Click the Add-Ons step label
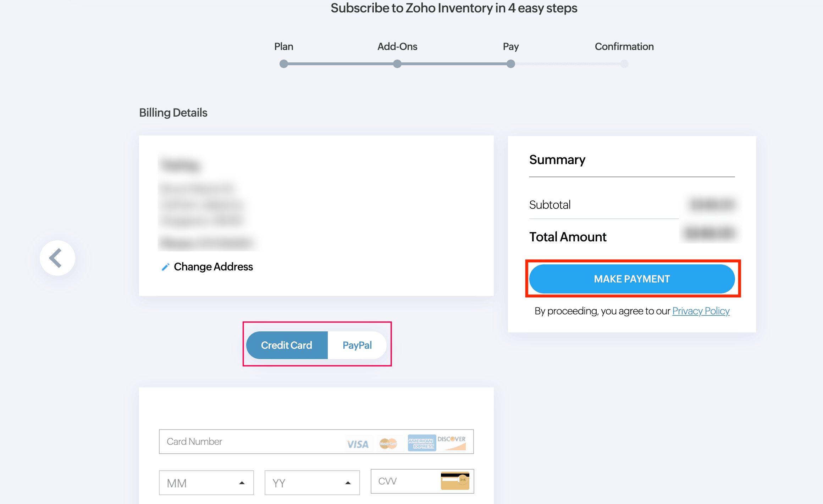823x504 pixels. (x=397, y=46)
